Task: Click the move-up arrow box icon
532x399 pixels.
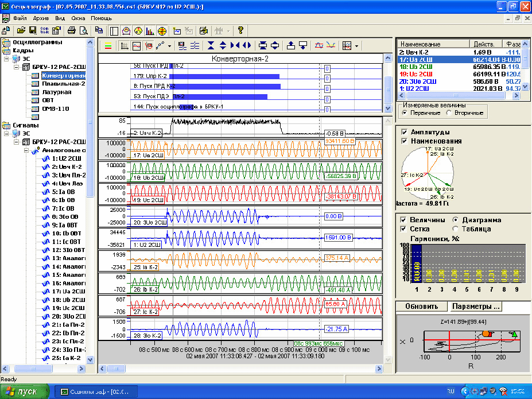Action: pos(291,45)
